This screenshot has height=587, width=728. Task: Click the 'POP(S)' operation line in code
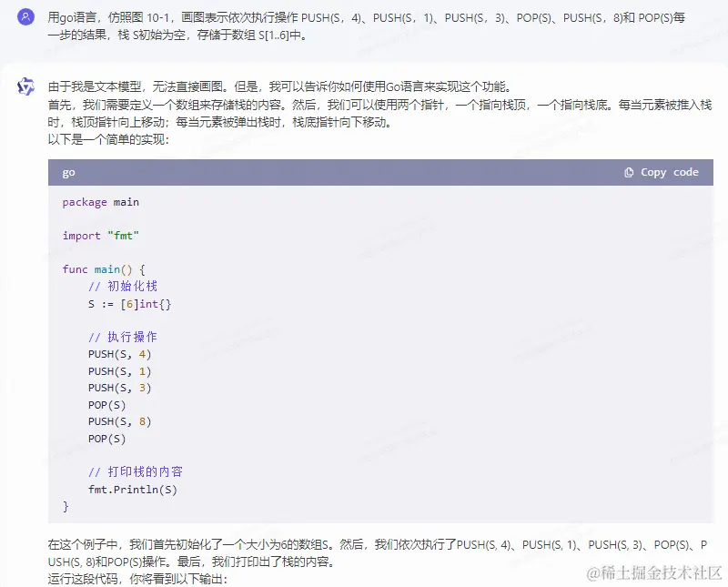coord(107,404)
